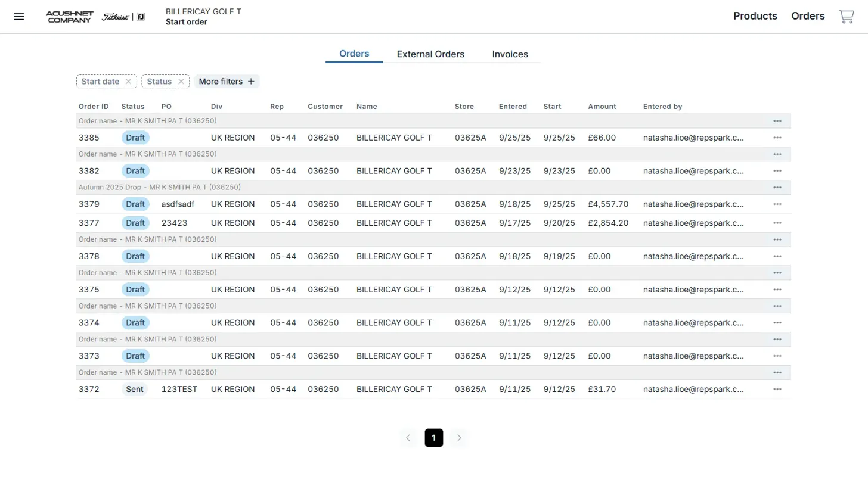Switch to Invoices tab

point(510,54)
